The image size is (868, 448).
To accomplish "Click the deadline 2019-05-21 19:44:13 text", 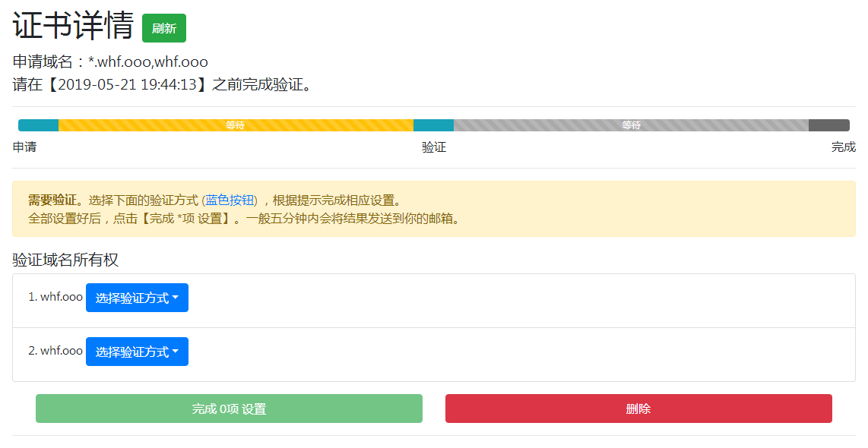I will 128,84.
